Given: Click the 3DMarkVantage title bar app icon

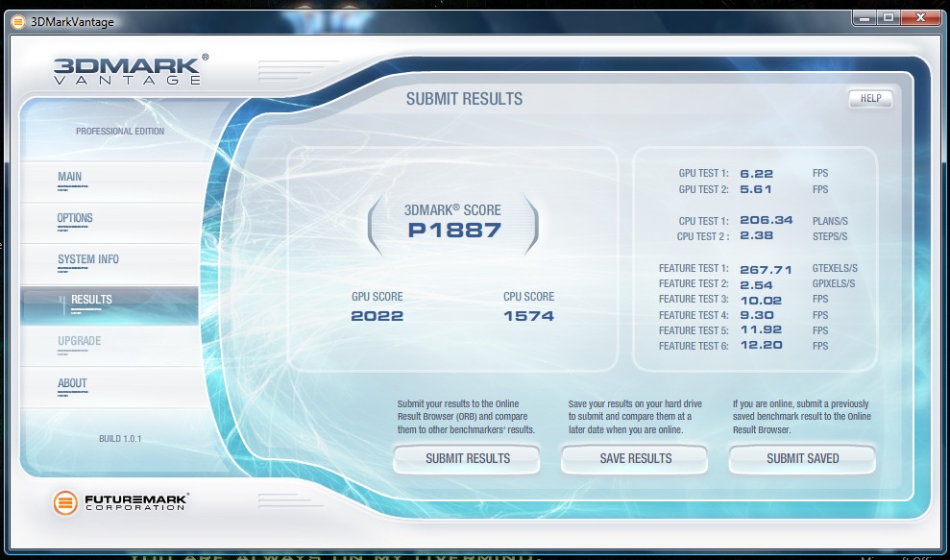Looking at the screenshot, I should [x=18, y=22].
